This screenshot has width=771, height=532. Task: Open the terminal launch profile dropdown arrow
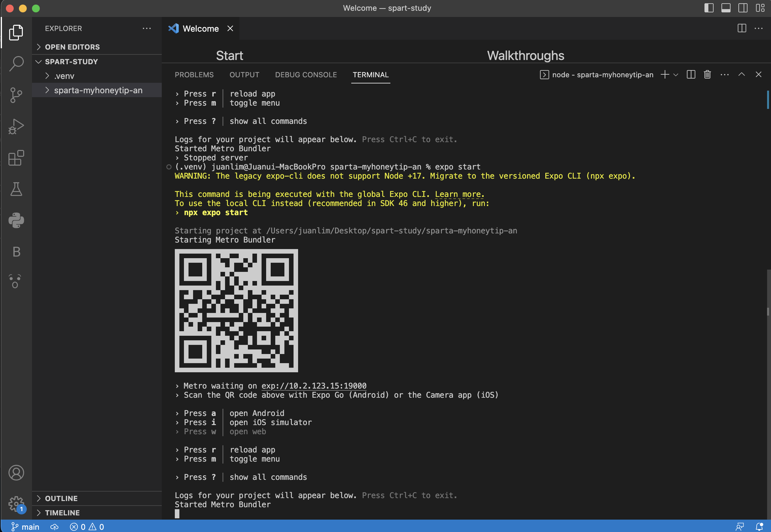[x=676, y=75]
